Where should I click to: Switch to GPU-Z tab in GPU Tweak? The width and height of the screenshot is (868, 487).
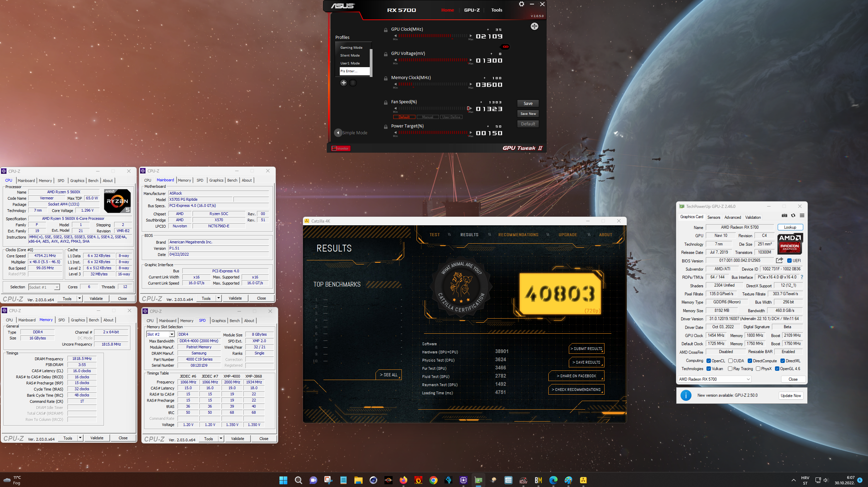coord(472,10)
